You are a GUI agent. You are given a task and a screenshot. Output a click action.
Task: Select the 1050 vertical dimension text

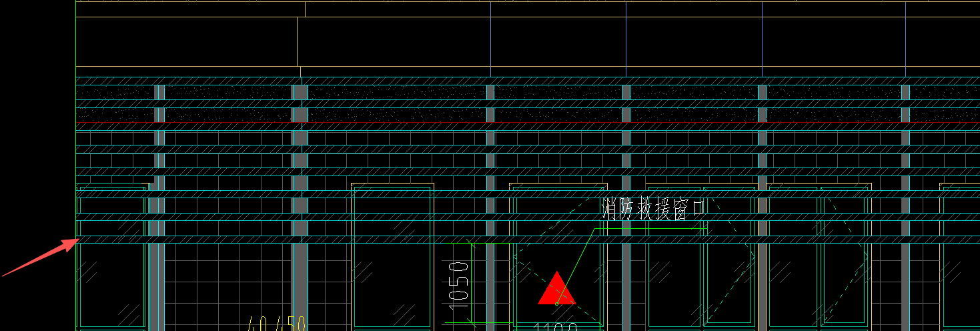click(459, 284)
